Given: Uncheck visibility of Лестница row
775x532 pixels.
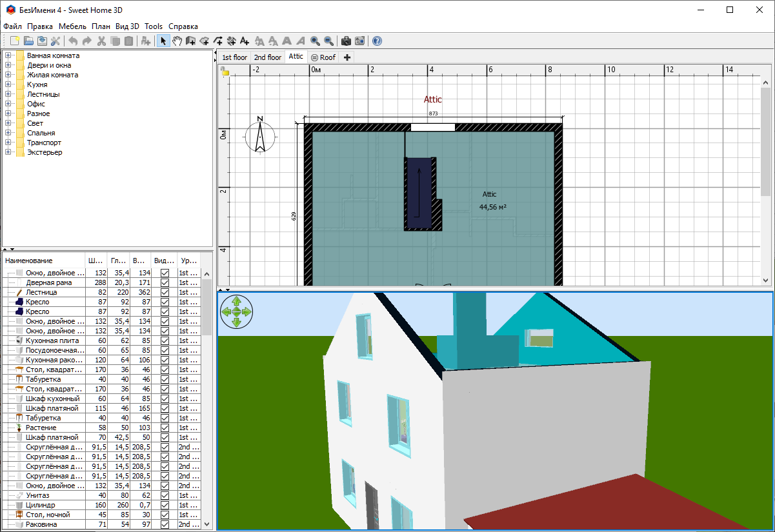Looking at the screenshot, I should tap(165, 293).
